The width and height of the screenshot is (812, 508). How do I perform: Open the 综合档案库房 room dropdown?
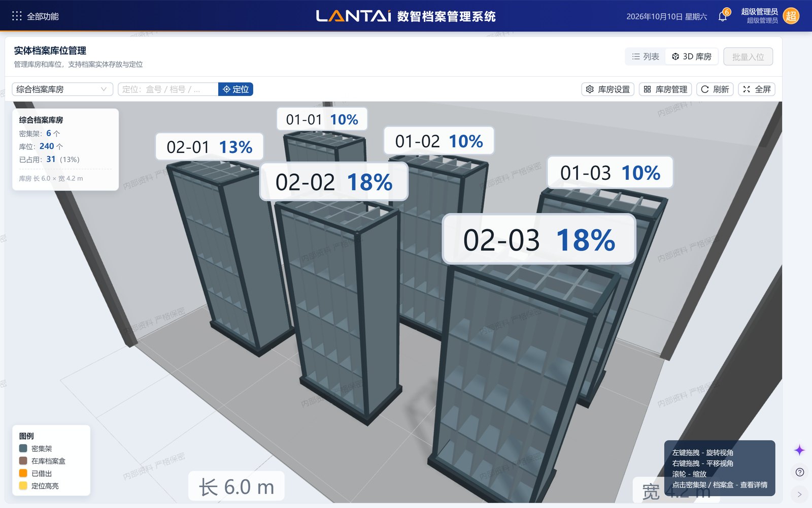tap(62, 89)
